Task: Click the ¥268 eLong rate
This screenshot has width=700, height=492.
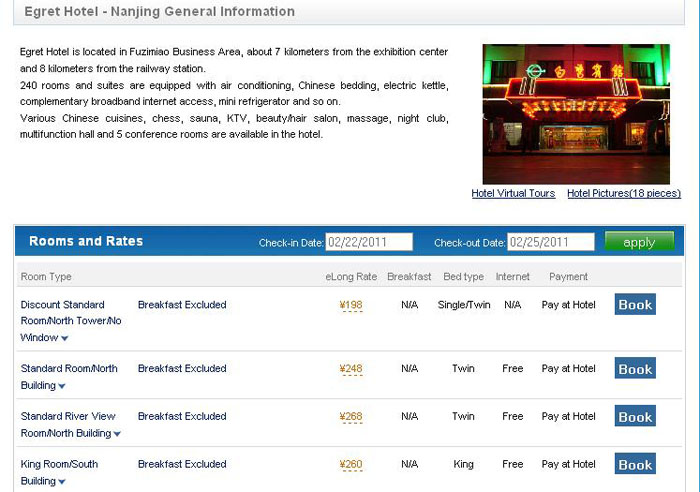Action: [351, 417]
